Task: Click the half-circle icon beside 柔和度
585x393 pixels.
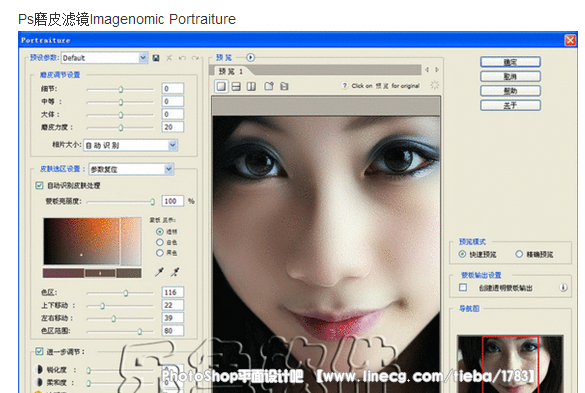Action: (x=38, y=382)
